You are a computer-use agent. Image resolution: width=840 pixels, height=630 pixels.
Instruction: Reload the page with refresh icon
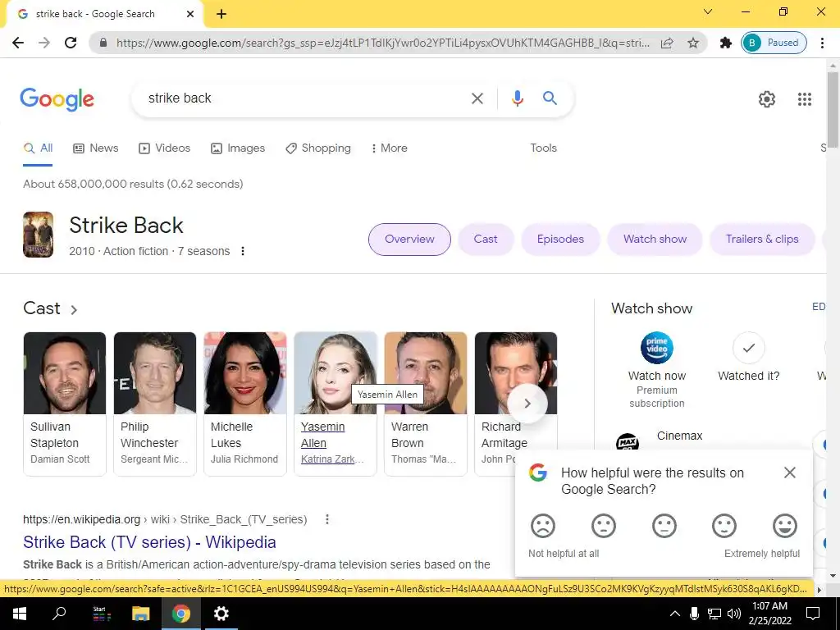tap(71, 43)
